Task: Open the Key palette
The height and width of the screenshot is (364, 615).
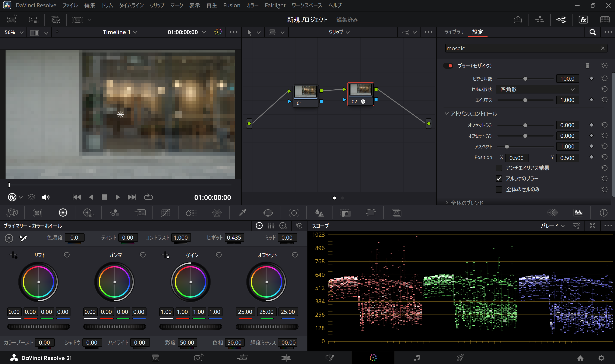Action: click(345, 213)
